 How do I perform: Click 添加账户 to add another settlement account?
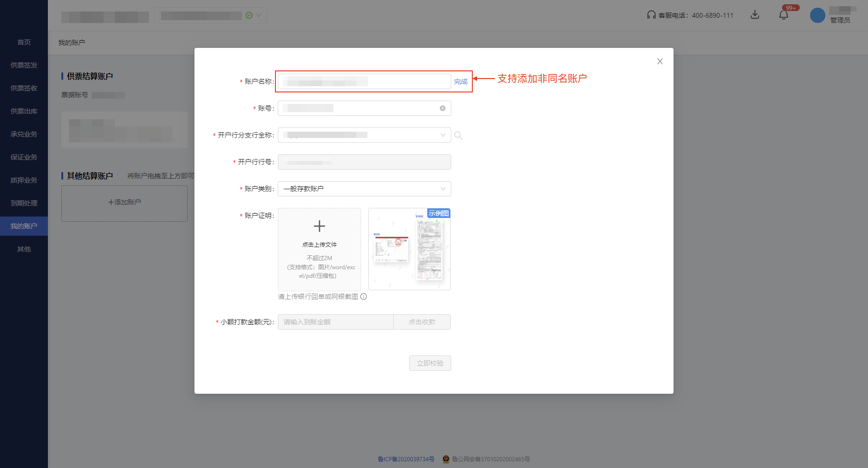pyautogui.click(x=124, y=202)
